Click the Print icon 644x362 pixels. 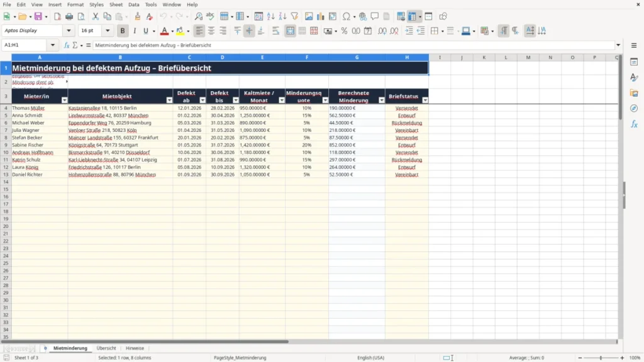[69, 16]
